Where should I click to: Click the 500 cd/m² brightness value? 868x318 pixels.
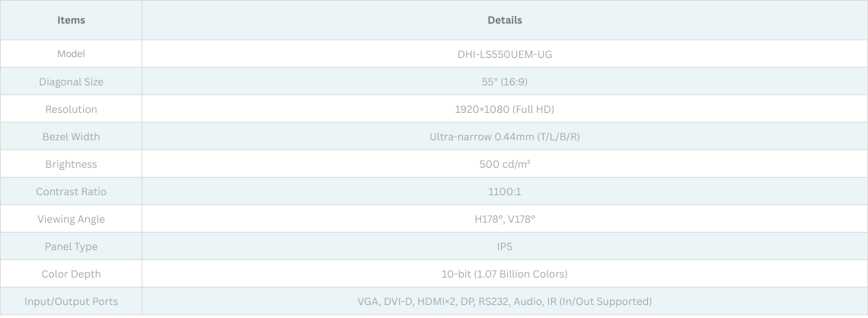pyautogui.click(x=504, y=164)
